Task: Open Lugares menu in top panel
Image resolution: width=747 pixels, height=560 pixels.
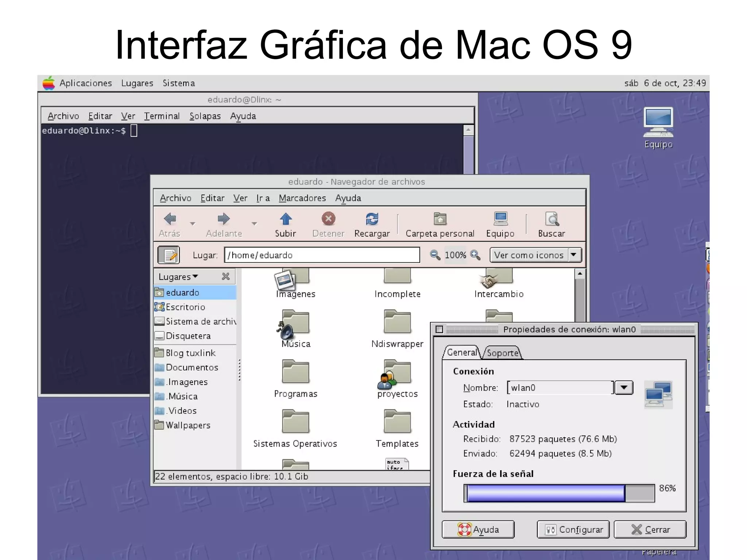Action: [x=137, y=83]
